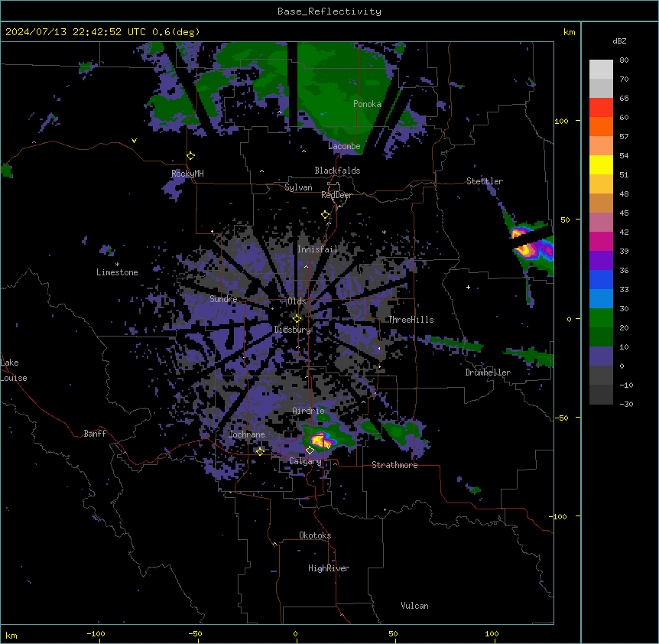Select the dark orange 57-60 dBZ legend swatch
The width and height of the screenshot is (659, 644).
click(x=601, y=127)
